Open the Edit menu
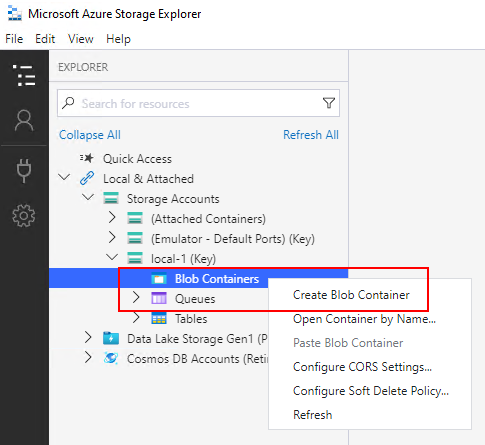 point(45,39)
